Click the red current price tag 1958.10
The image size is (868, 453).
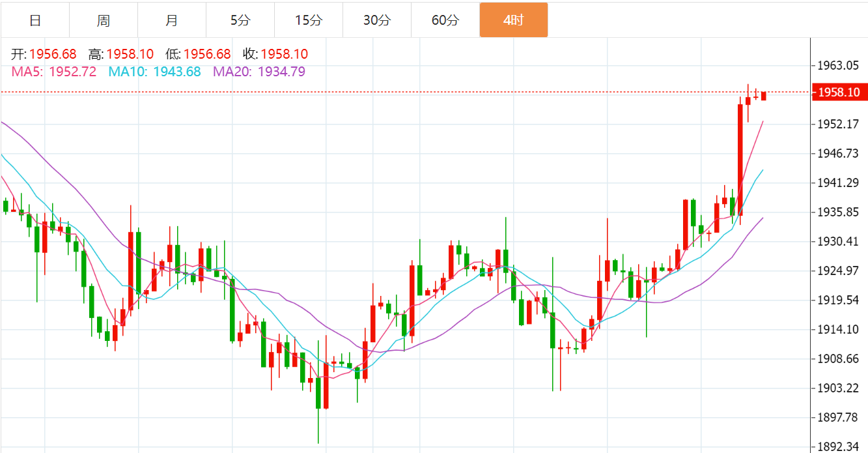tap(840, 93)
